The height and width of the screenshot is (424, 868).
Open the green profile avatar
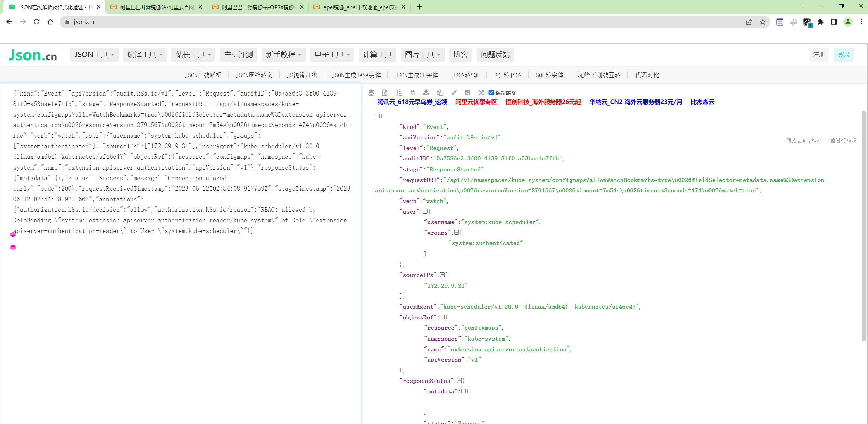click(x=848, y=22)
